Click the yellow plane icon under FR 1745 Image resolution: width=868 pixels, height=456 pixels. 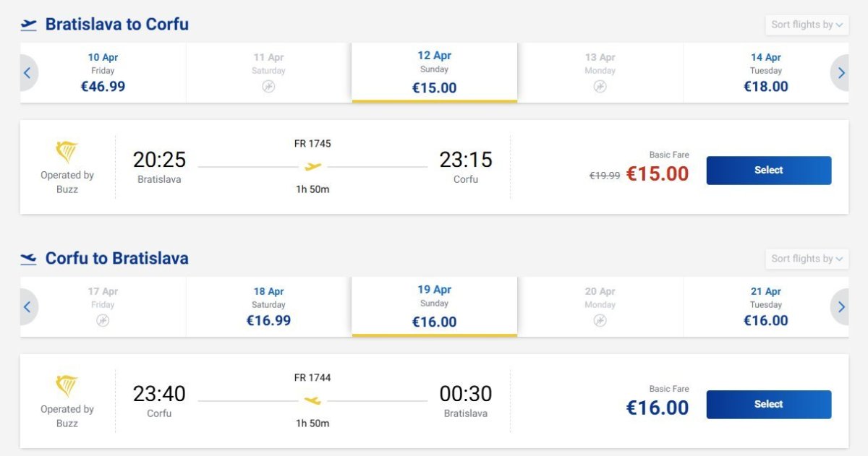(x=312, y=166)
